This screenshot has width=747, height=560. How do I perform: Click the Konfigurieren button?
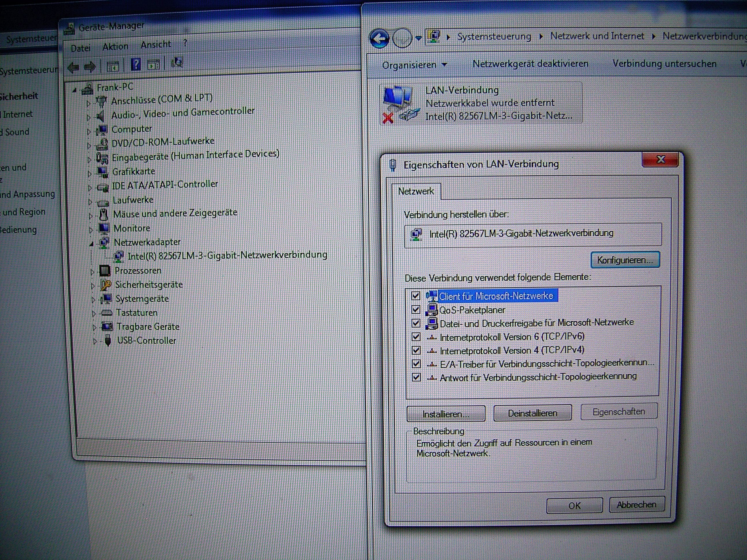[625, 260]
